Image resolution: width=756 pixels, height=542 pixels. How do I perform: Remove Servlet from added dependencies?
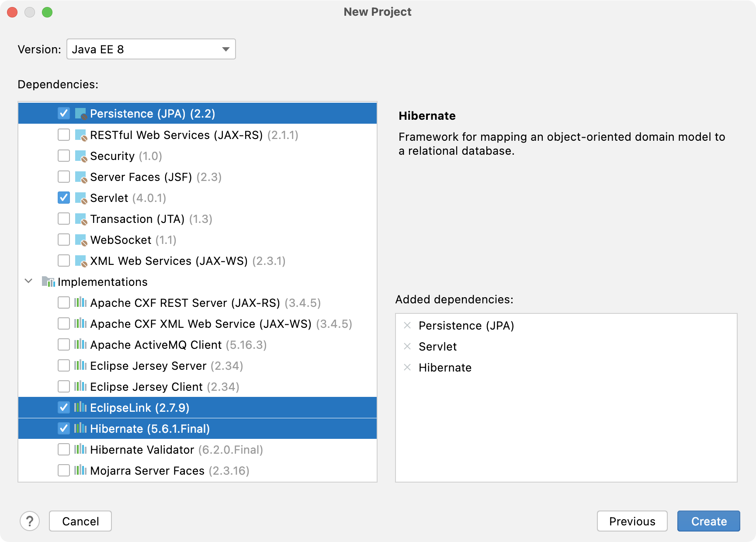(x=407, y=346)
